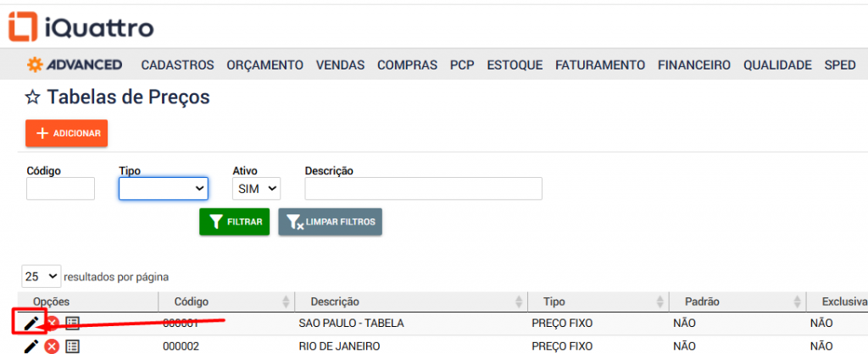This screenshot has height=354, width=868.
Task: Click the green FILTRAR button
Action: coord(234,222)
